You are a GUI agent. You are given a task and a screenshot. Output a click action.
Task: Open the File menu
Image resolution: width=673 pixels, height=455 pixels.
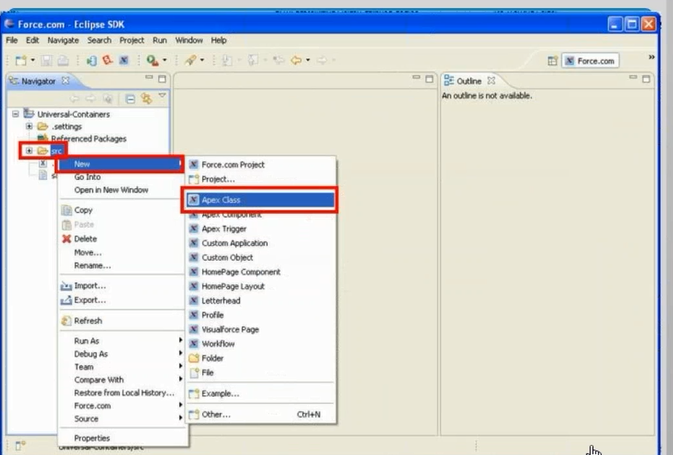[12, 40]
